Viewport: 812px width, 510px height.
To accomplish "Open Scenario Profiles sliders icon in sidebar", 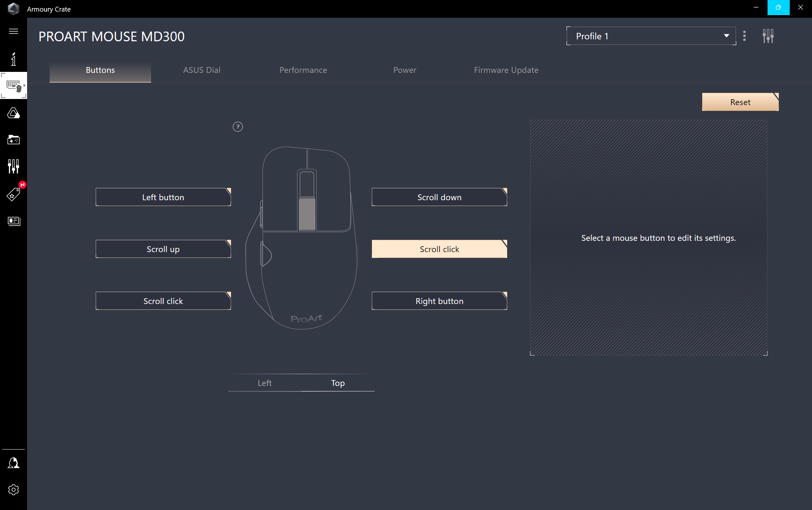I will 14,166.
